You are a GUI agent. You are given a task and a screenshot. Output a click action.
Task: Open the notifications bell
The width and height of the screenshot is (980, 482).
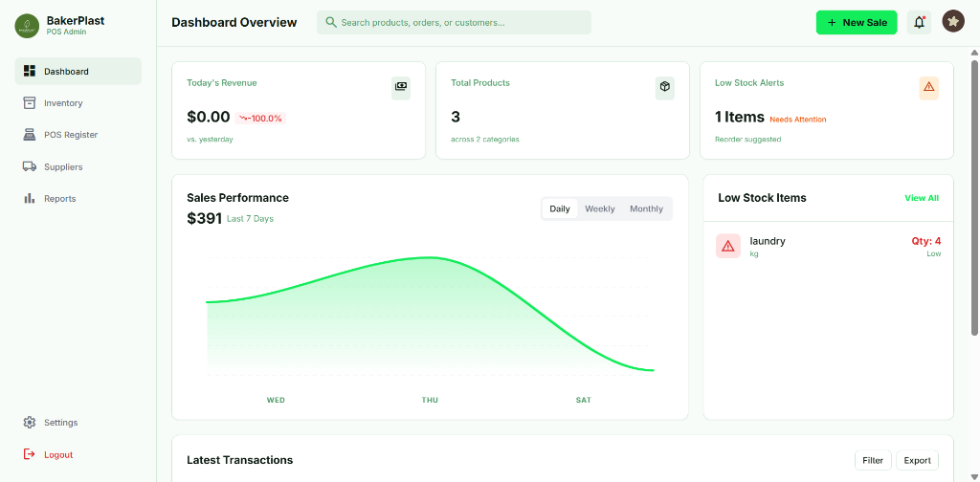click(x=919, y=22)
